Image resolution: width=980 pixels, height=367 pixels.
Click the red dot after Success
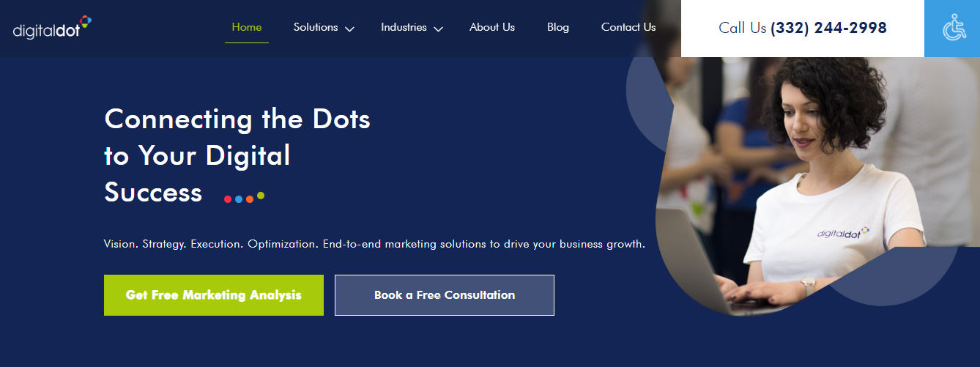(228, 199)
